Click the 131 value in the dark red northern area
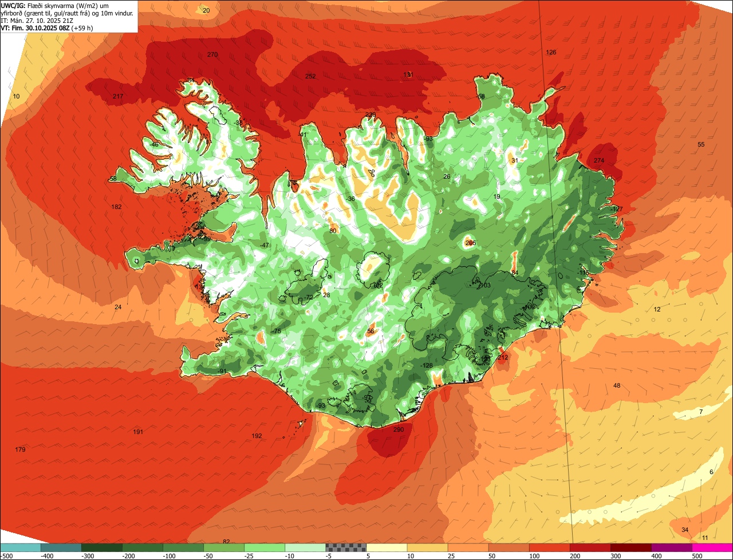Viewport: 733px width, 560px height. (x=408, y=74)
